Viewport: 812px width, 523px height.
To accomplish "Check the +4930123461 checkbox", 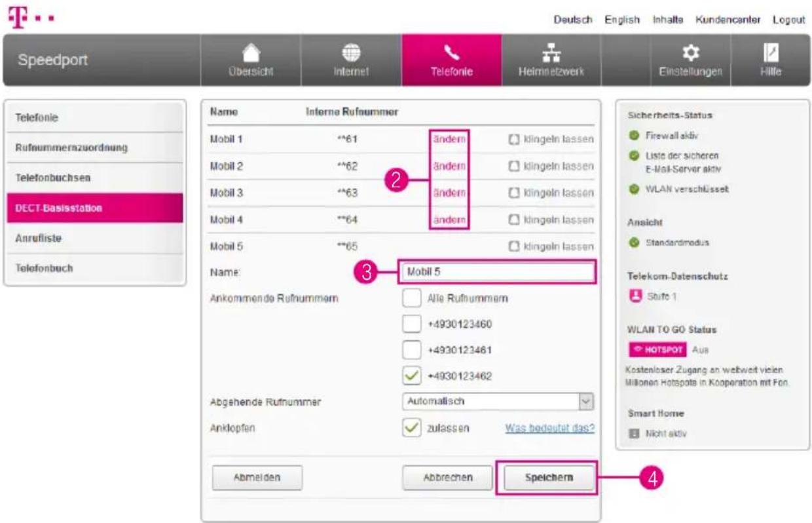I will point(412,349).
